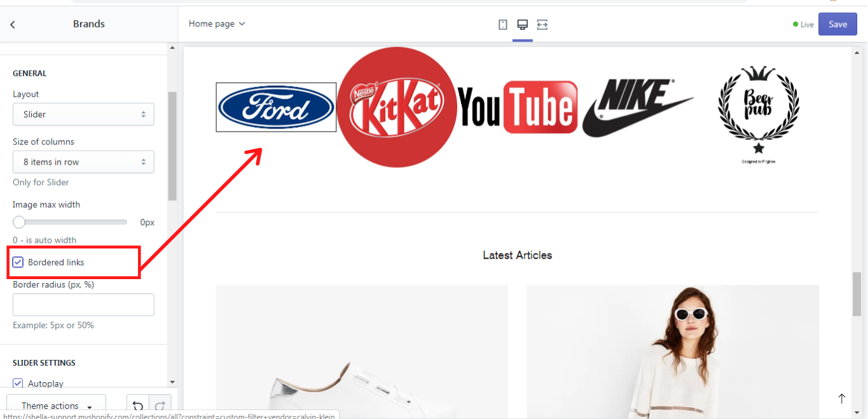Uncheck the Bordered links checkbox
868x419 pixels.
[x=18, y=263]
